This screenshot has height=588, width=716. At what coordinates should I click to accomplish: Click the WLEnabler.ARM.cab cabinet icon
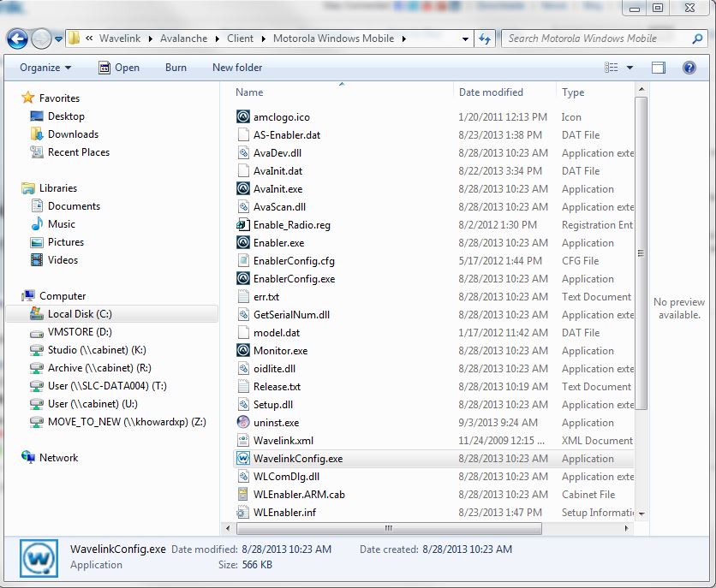click(x=243, y=495)
